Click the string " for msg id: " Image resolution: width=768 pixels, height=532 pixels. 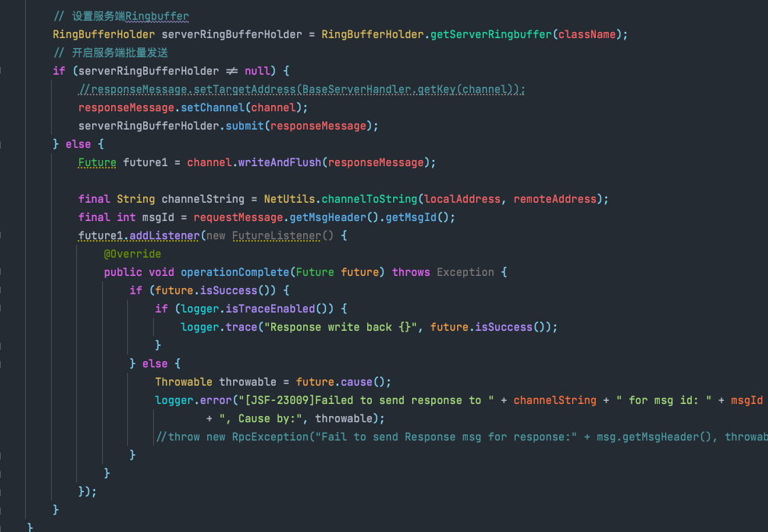pos(664,401)
